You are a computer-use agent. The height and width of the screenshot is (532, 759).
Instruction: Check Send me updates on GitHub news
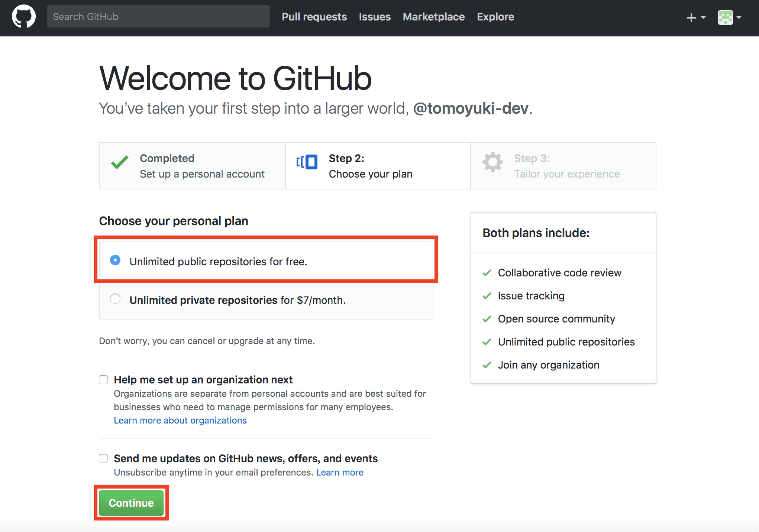pyautogui.click(x=103, y=458)
